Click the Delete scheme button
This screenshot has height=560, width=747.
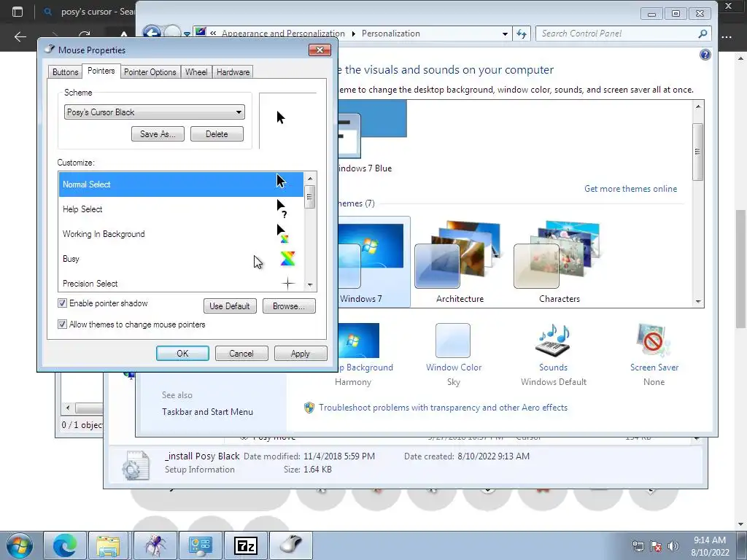[217, 134]
